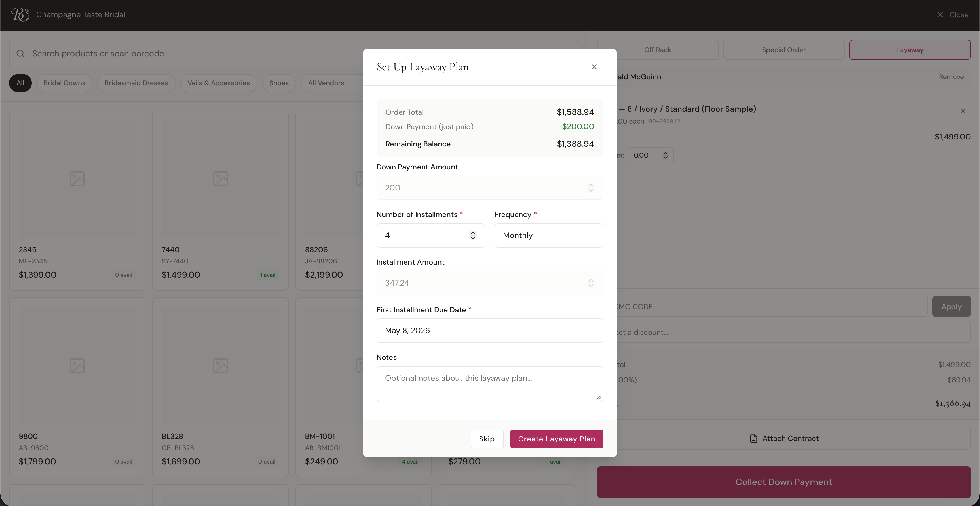Remove the customer McGuinn

point(951,77)
